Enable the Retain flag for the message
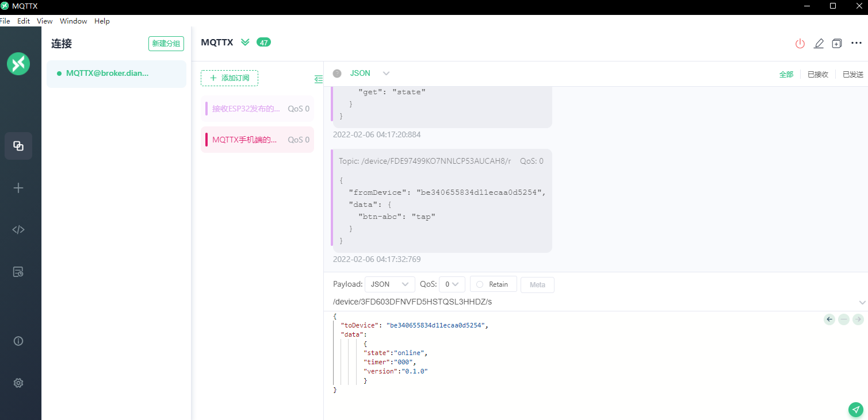The width and height of the screenshot is (868, 420). tap(493, 284)
